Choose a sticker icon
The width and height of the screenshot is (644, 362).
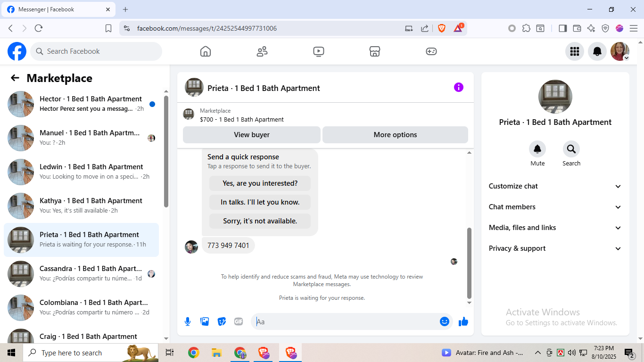(222, 321)
